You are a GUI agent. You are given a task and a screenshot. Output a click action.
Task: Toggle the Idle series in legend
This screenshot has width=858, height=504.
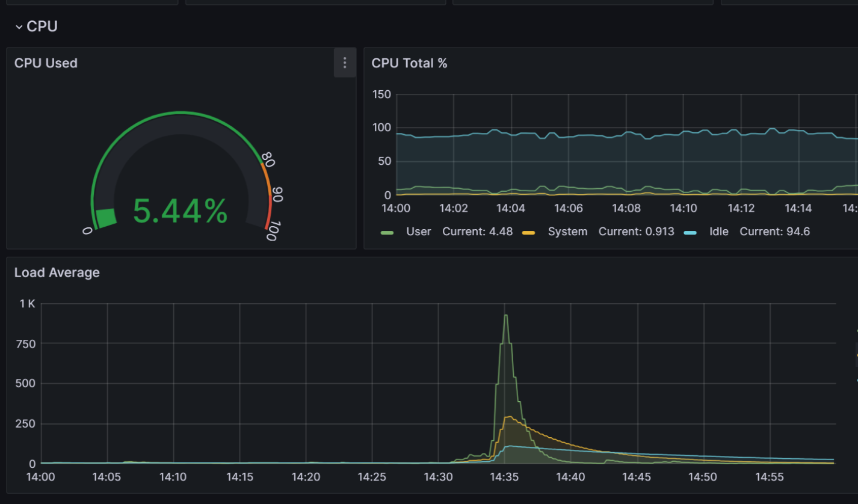pos(718,232)
